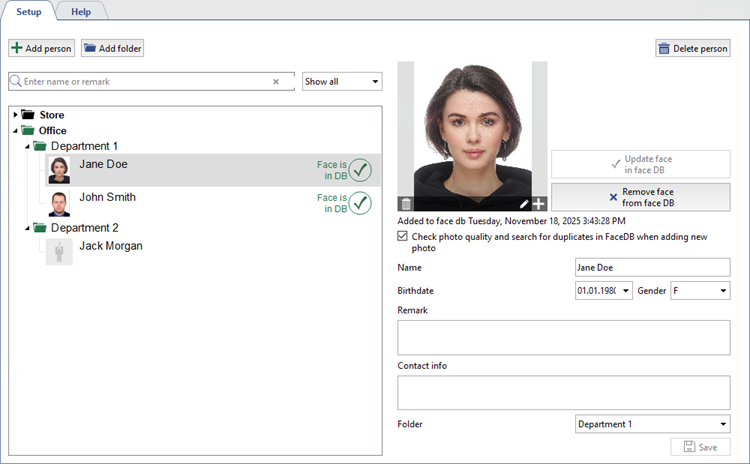Click the pencil edit icon on the photo
The height and width of the screenshot is (464, 750).
[x=524, y=204]
